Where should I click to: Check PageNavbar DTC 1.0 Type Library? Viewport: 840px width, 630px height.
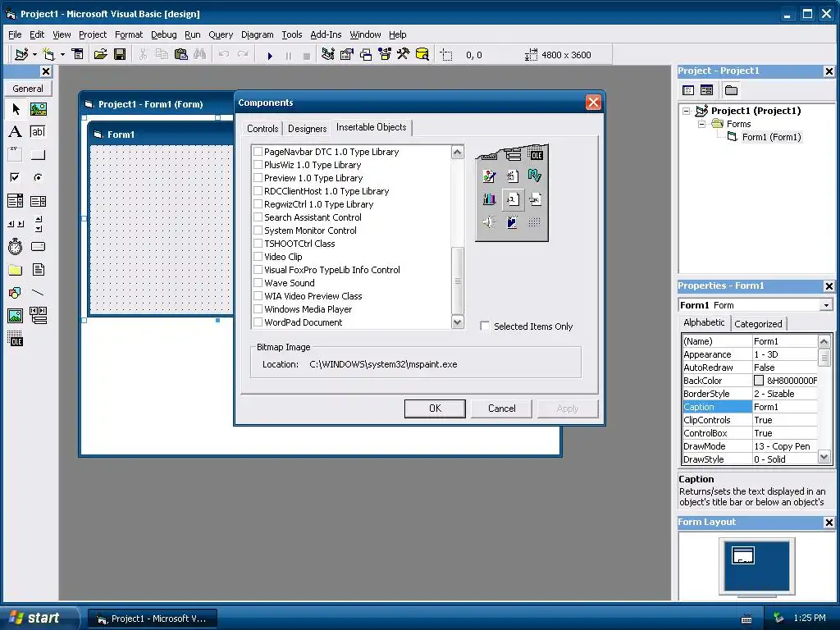click(x=258, y=152)
